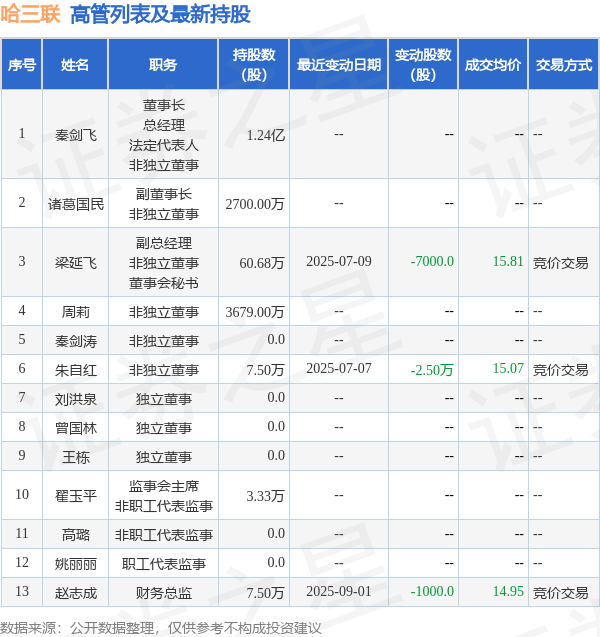Click the -1000.0 change value
600x637 pixels.
(x=432, y=592)
